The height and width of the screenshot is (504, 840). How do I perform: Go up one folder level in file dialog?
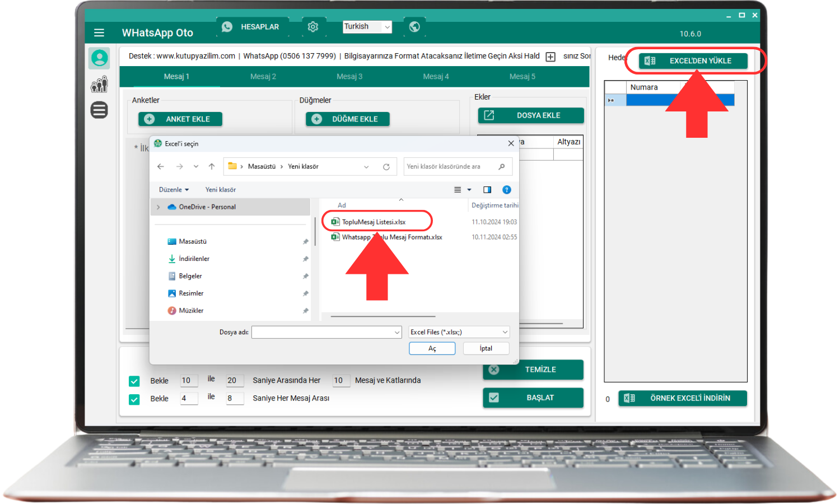coord(212,166)
